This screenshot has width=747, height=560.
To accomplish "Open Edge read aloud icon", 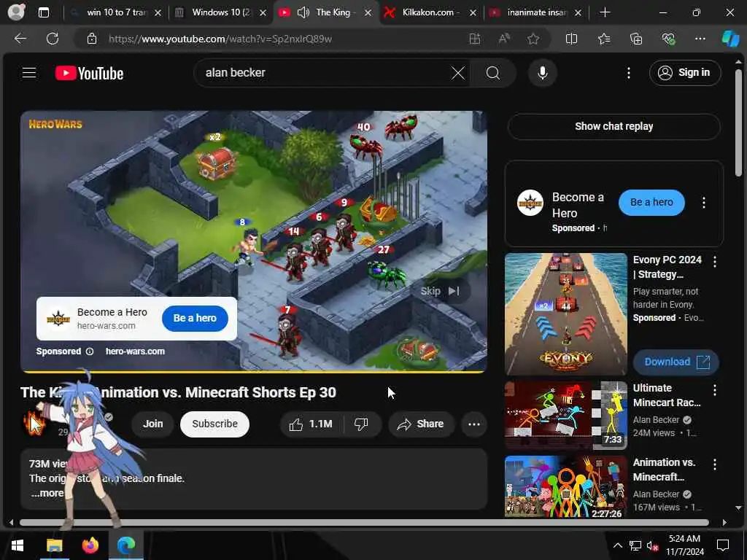I will pyautogui.click(x=504, y=39).
